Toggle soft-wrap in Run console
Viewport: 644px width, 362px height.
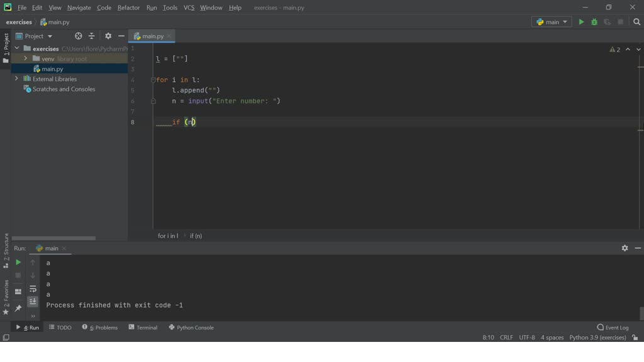(x=33, y=289)
